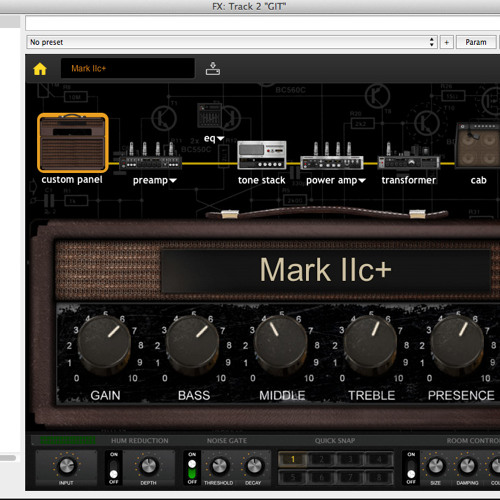Viewport: 500px width, 500px height.
Task: Click the room DAMPING knob
Action: click(x=467, y=466)
